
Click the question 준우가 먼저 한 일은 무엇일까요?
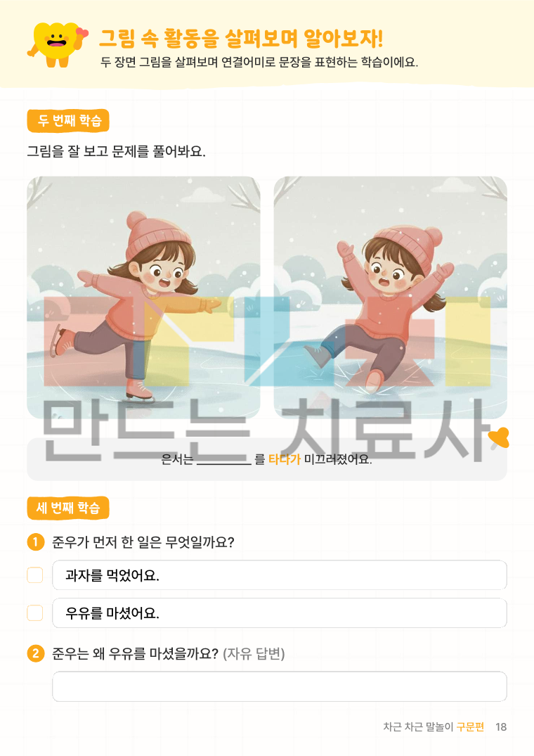pyautogui.click(x=143, y=542)
